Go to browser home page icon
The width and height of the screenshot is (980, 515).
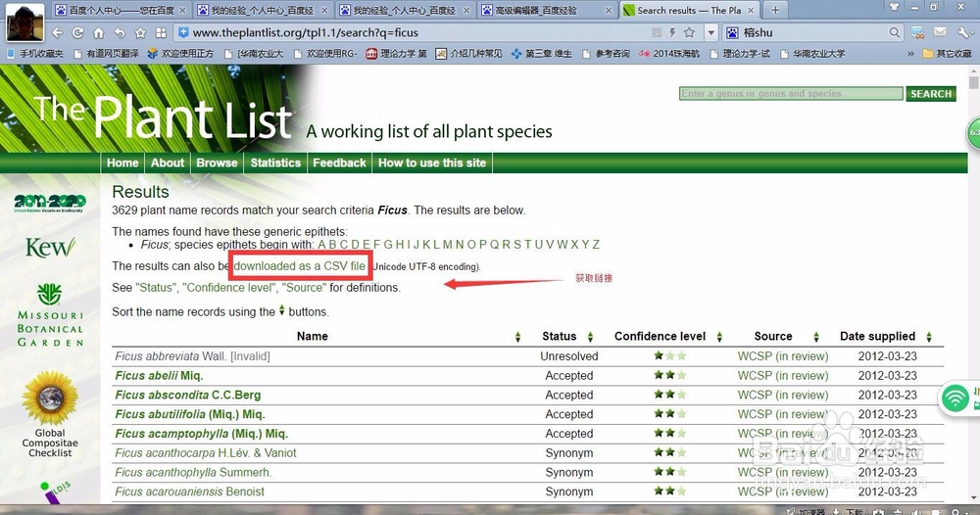[99, 32]
